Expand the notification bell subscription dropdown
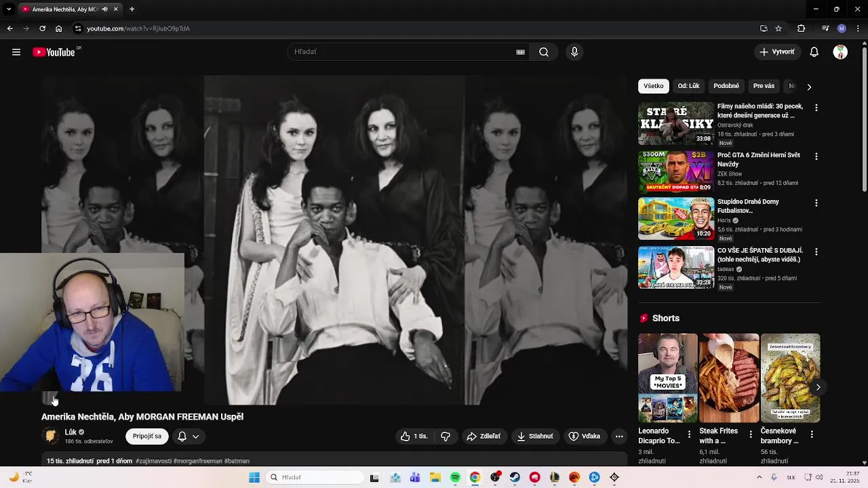868x488 pixels. tap(189, 436)
